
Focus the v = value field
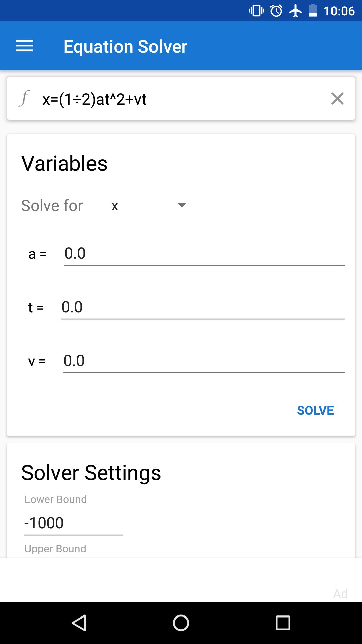click(x=204, y=361)
